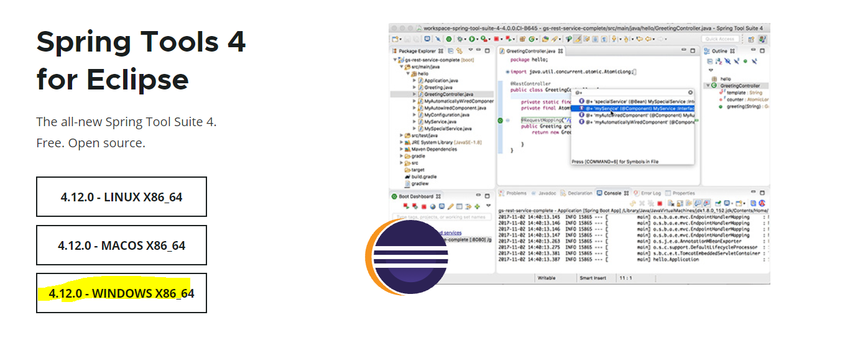Screen dimensions: 868x348
Task: Collapse GreetingController class in Outline
Action: pos(708,86)
